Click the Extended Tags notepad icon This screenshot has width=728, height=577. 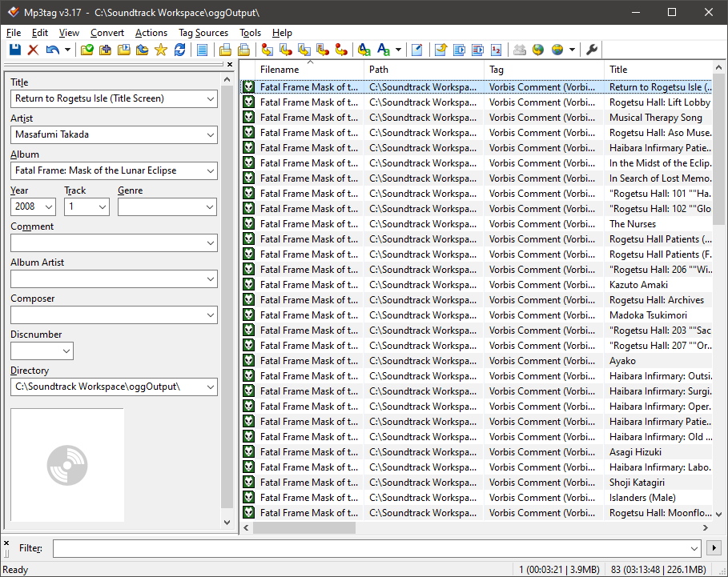point(417,50)
